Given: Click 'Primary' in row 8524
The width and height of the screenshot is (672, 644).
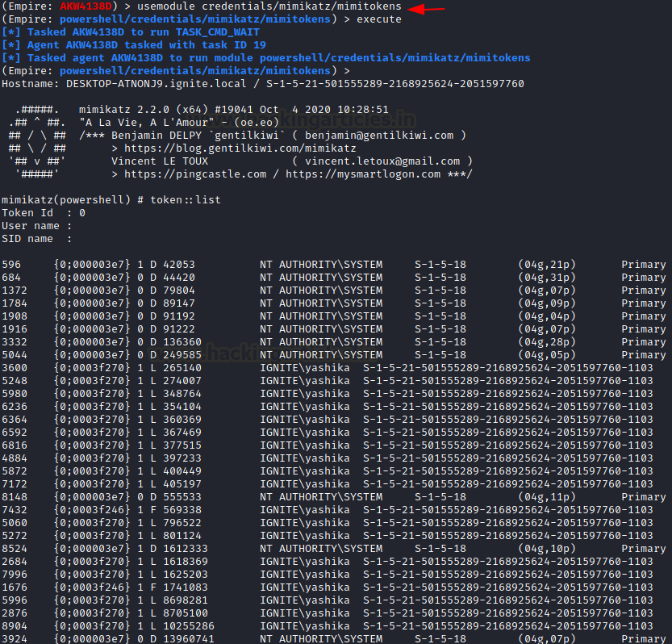Looking at the screenshot, I should (644, 549).
